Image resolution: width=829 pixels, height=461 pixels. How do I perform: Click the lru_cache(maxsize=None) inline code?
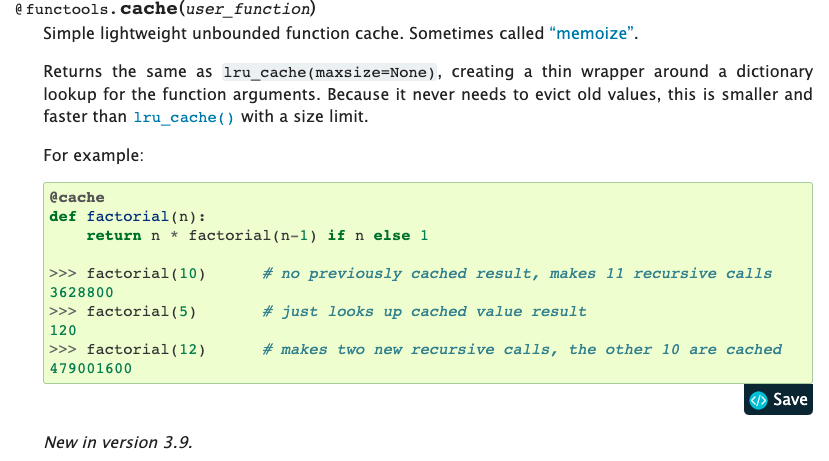tap(330, 73)
